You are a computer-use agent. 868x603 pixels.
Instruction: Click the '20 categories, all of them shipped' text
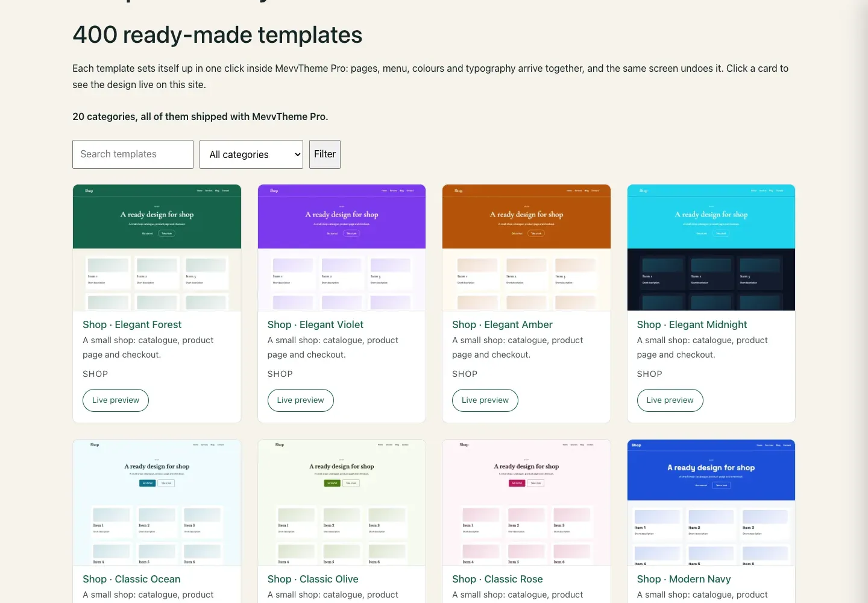pyautogui.click(x=200, y=116)
